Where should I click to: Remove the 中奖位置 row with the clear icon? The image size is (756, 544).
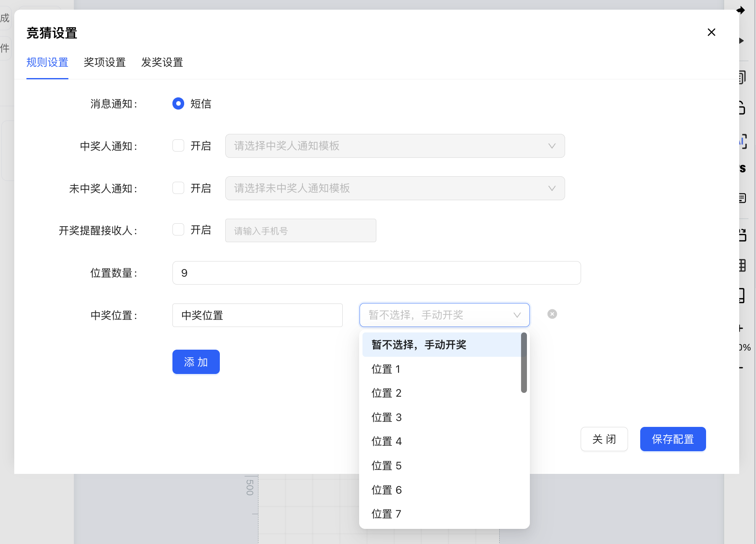(x=552, y=314)
